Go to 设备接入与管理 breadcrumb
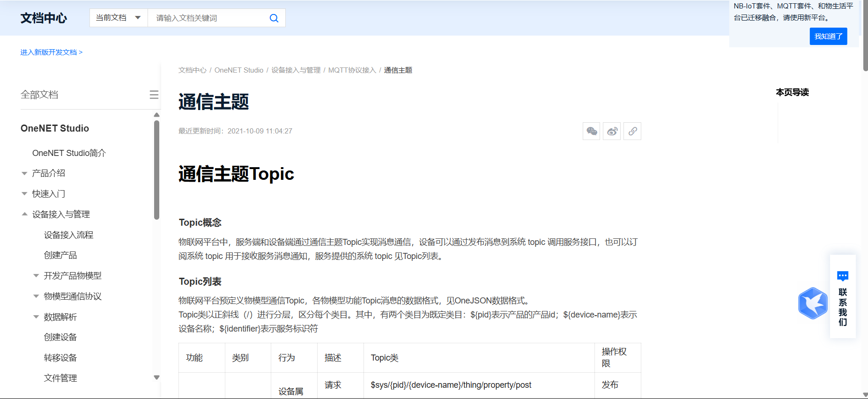This screenshot has height=399, width=868. 296,70
